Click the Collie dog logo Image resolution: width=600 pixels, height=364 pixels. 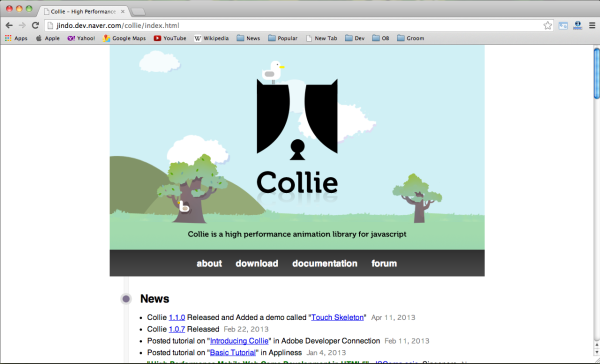tap(297, 119)
